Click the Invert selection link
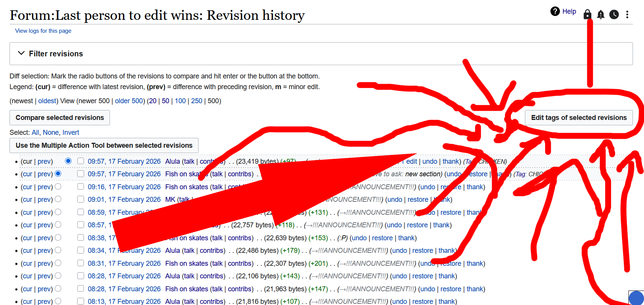The image size is (644, 305). pos(71,133)
